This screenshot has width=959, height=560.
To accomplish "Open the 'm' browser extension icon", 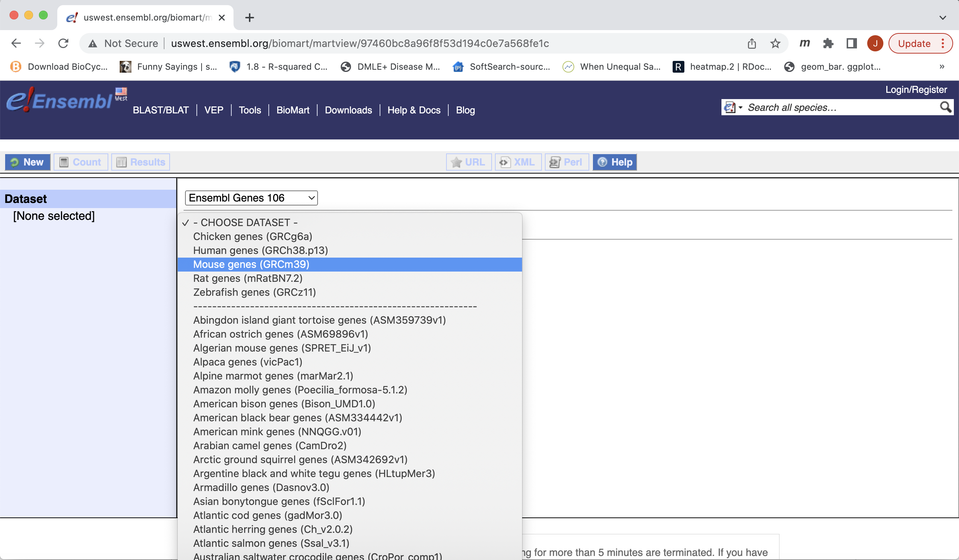I will (804, 43).
